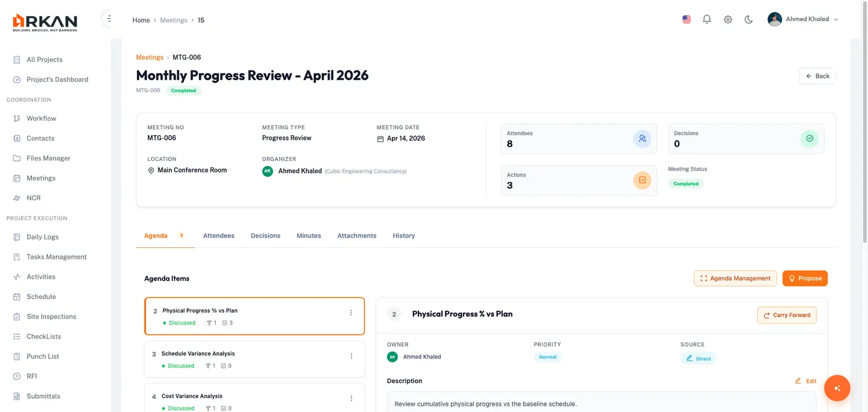Click the Carry Forward button
Screen dimensions: 868x412
point(787,315)
